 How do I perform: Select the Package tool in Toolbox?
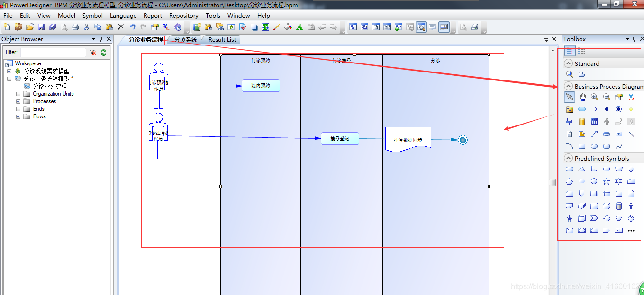(570, 109)
